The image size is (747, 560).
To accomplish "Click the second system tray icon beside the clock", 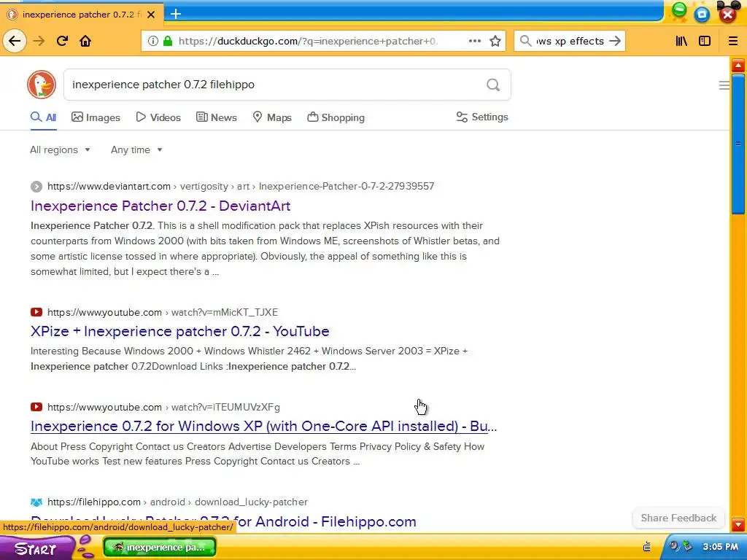I will coord(687,545).
